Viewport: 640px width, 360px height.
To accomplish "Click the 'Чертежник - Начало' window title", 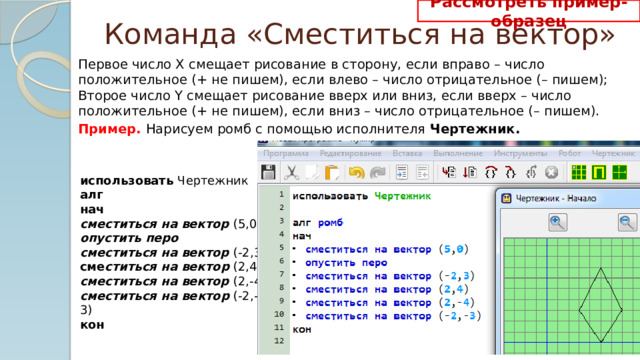I will 556,198.
